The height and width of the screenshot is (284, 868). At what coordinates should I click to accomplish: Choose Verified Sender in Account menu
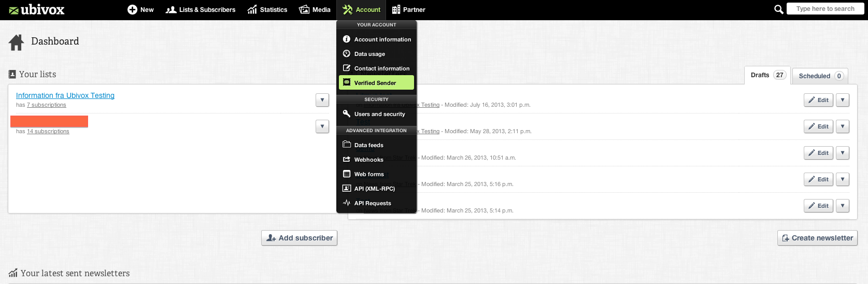pyautogui.click(x=376, y=82)
